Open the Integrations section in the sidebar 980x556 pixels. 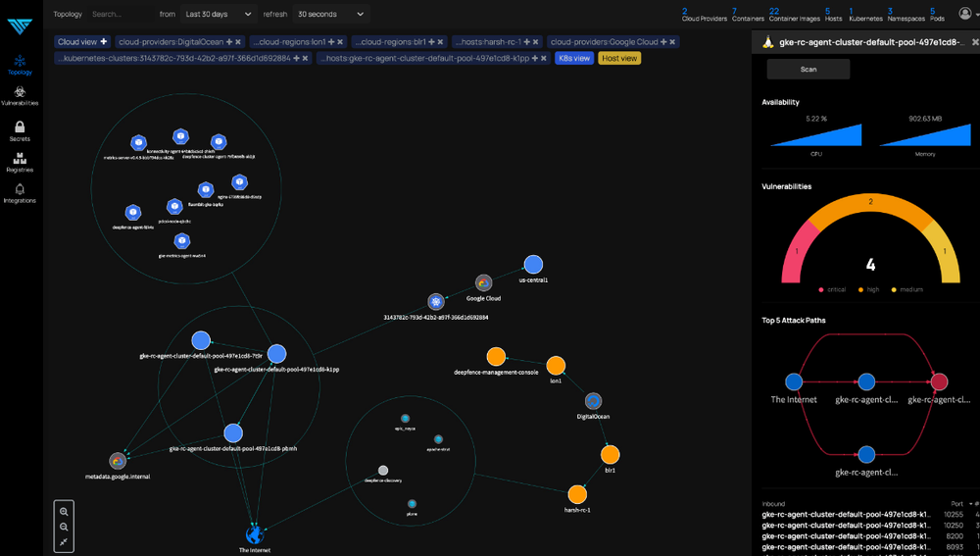pos(20,193)
